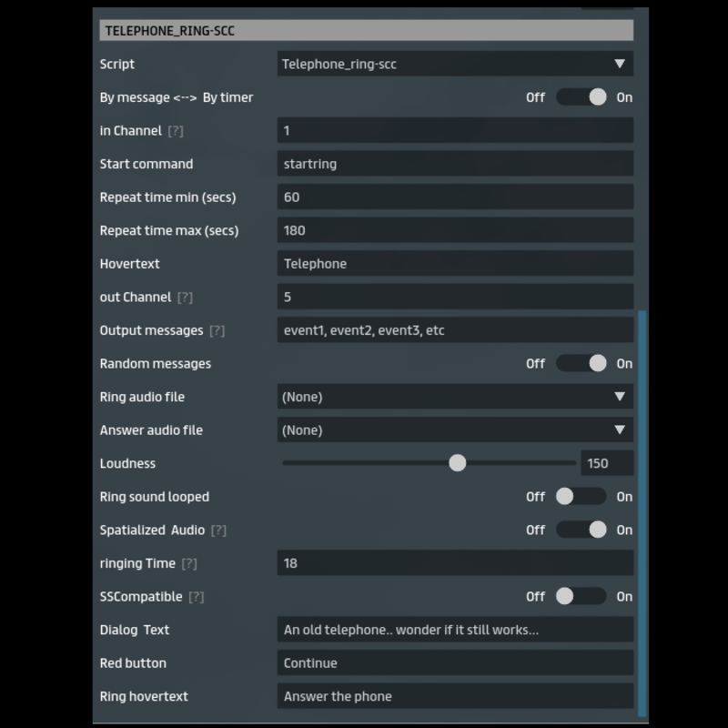
Task: Click the help icon next to in Channel
Action: [176, 131]
